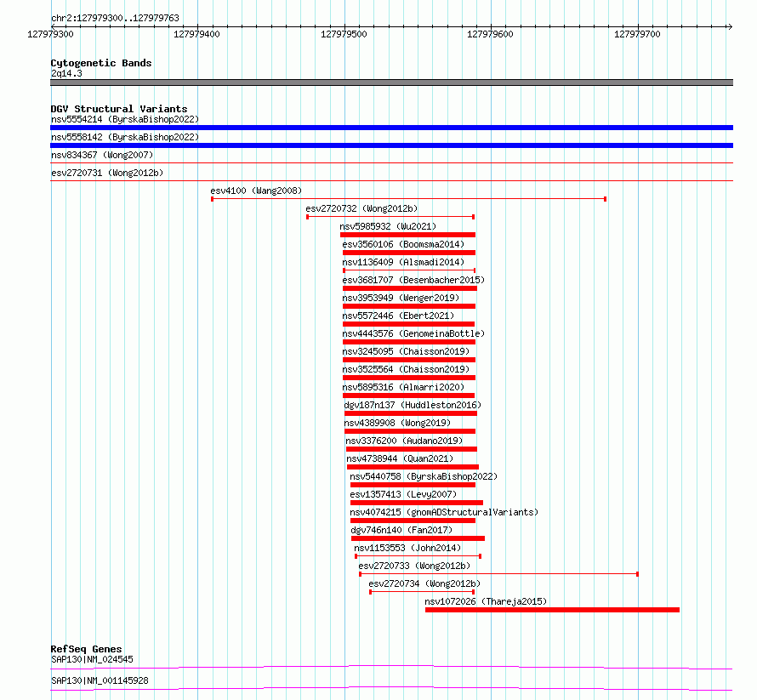Click esv2720734 (Wong2012b) label

424,583
